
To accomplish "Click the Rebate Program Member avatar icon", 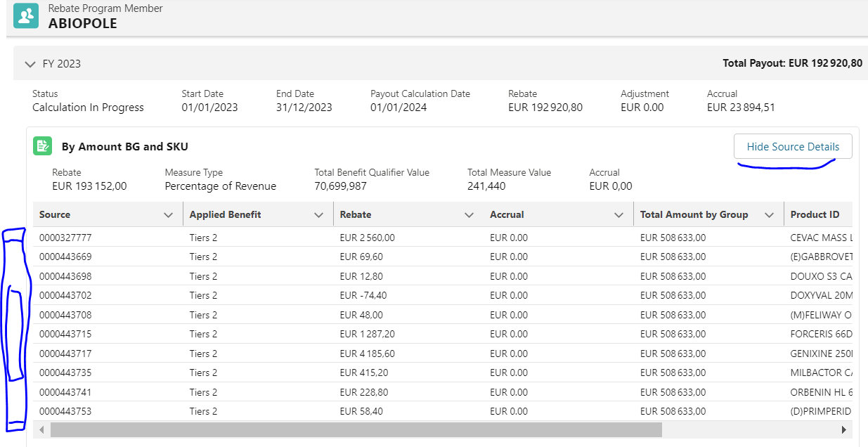I will (x=25, y=15).
